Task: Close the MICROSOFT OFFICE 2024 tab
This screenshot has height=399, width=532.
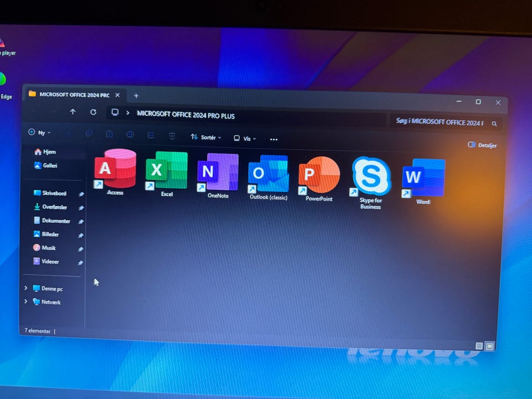Action: click(117, 95)
